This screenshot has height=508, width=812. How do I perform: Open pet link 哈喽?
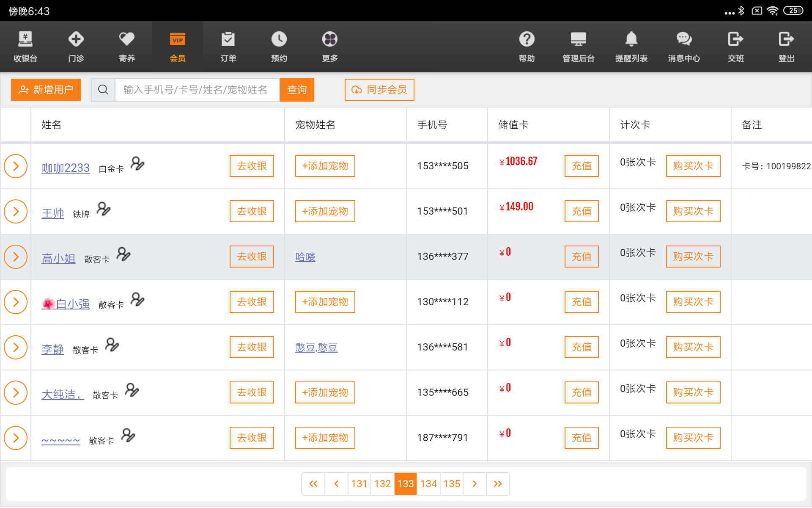pyautogui.click(x=305, y=257)
